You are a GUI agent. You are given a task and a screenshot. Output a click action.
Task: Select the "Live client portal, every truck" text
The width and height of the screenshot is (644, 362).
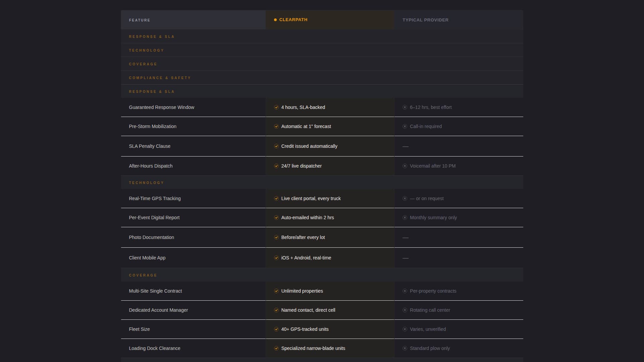[311, 198]
